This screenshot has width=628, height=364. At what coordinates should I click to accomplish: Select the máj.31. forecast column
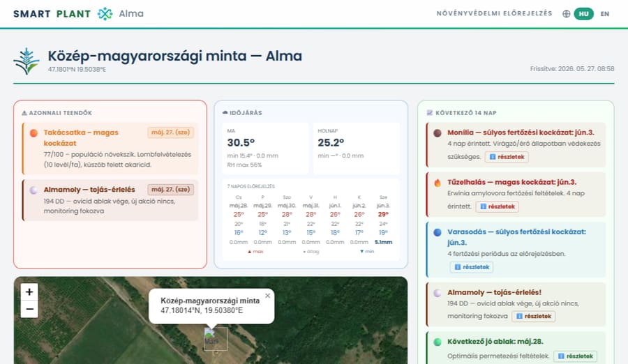pyautogui.click(x=311, y=220)
